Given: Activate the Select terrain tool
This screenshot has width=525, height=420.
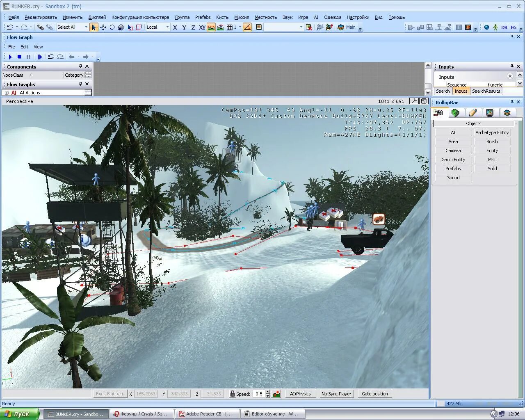Looking at the screenshot, I should pyautogui.click(x=130, y=27).
